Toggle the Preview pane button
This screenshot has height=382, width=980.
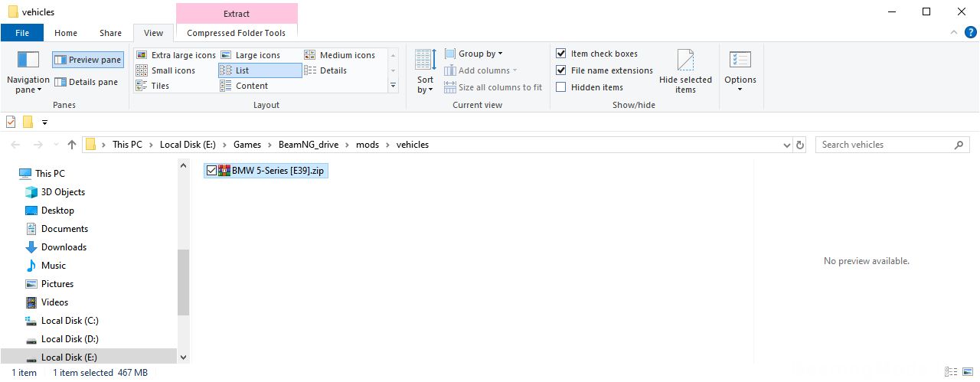click(87, 60)
